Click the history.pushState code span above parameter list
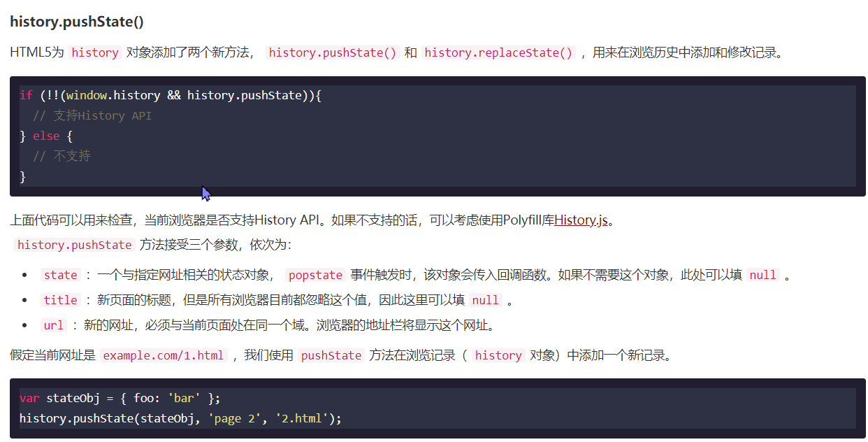The height and width of the screenshot is (442, 868). [74, 245]
